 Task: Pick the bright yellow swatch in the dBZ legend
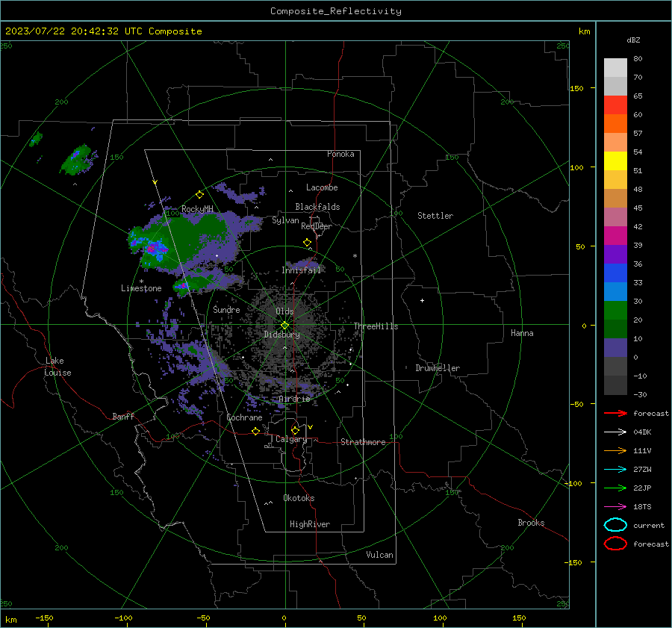(615, 161)
